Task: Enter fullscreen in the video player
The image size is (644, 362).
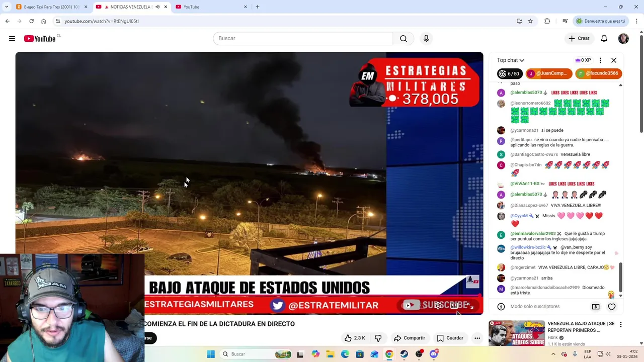Action: (470, 306)
